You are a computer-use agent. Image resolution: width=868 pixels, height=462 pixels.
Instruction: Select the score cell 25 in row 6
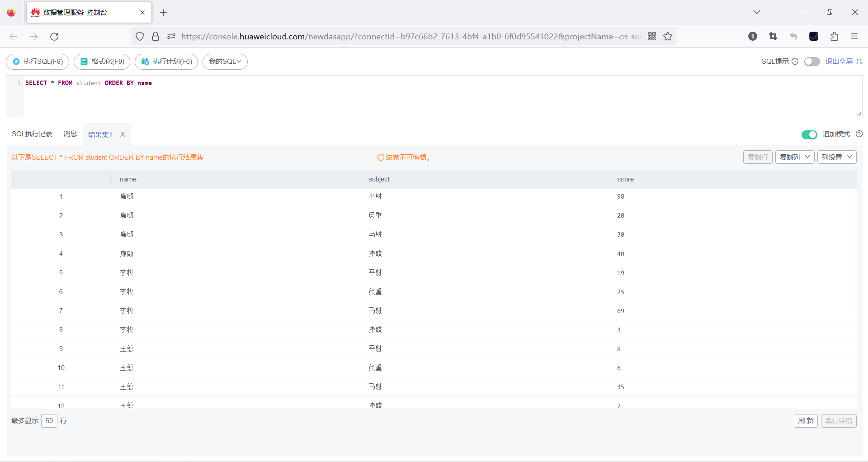(x=732, y=292)
